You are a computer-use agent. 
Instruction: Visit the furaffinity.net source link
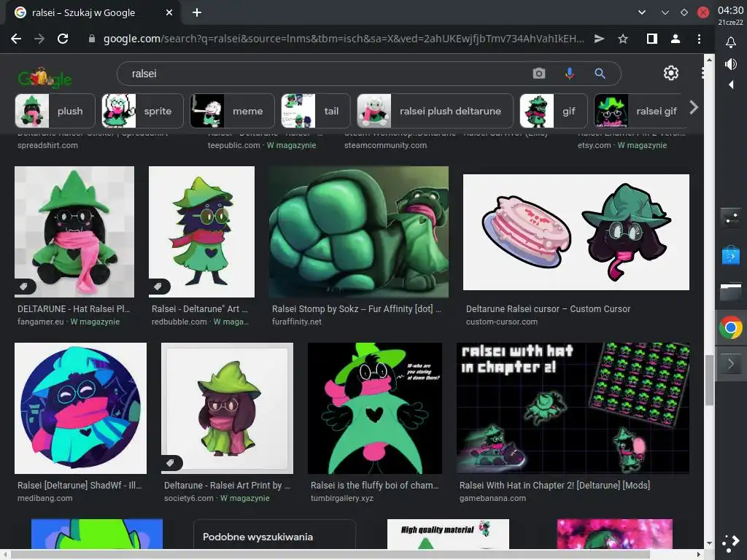(x=297, y=322)
